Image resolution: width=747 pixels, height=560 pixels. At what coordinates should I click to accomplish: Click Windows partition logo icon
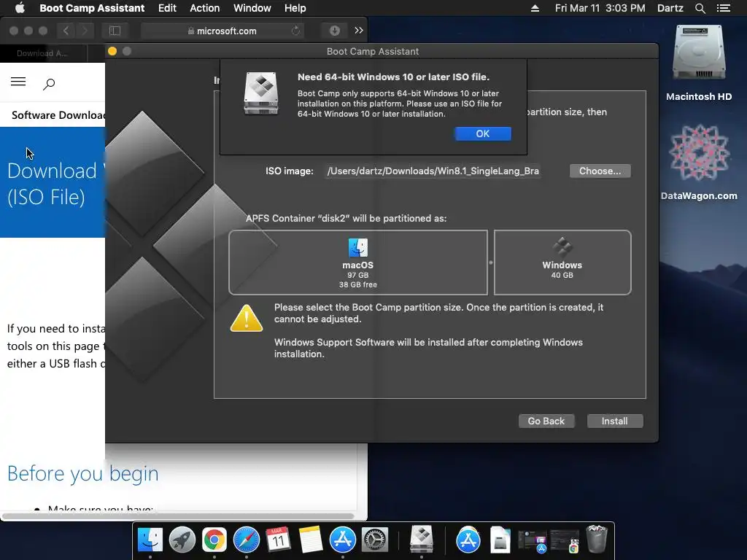[562, 247]
